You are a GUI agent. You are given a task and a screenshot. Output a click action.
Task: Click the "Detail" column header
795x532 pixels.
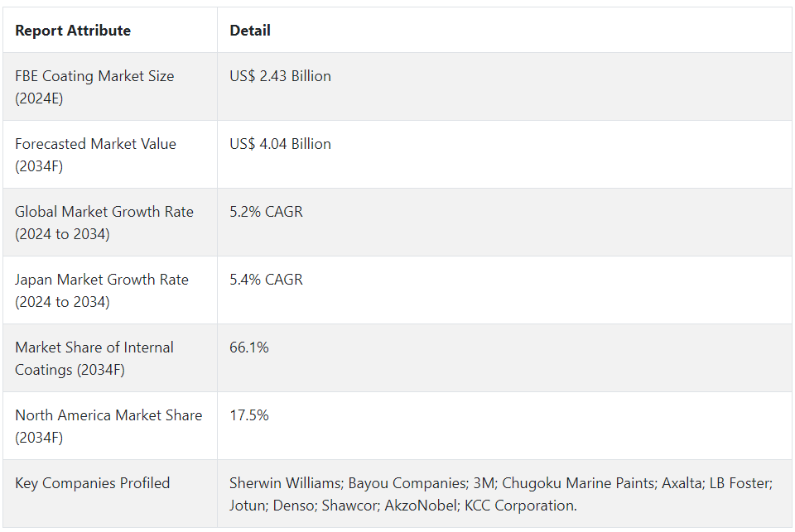point(250,31)
